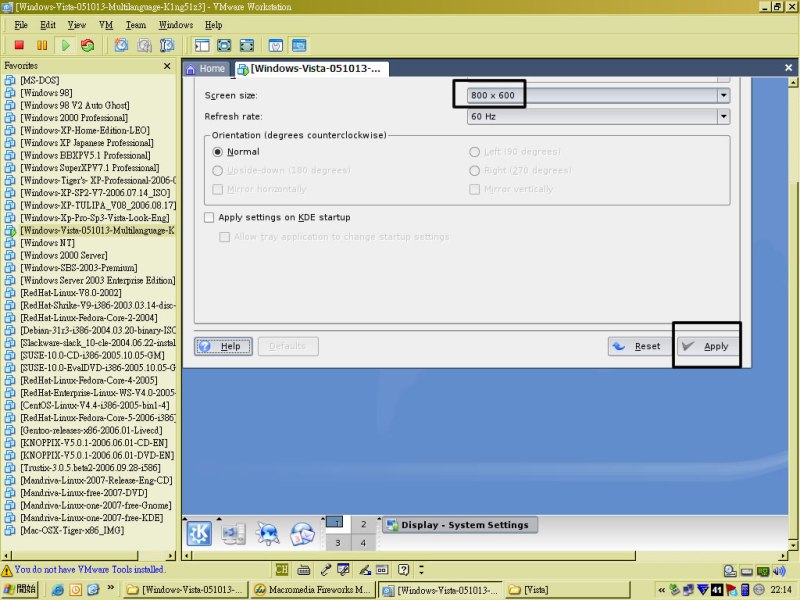This screenshot has width=800, height=600.
Task: Open the Refresh rate 60 Hz dropdown
Action: [x=598, y=117]
